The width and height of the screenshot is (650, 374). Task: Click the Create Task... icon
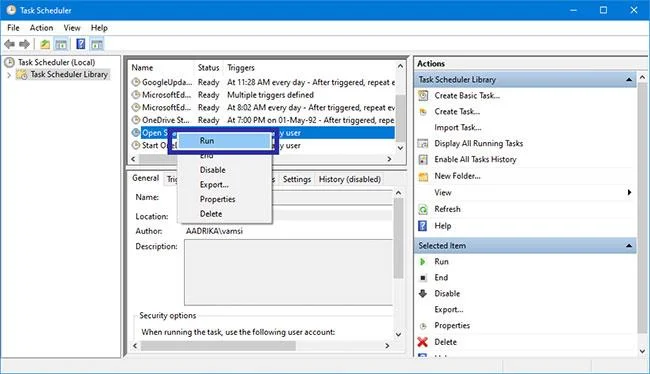[x=423, y=112]
